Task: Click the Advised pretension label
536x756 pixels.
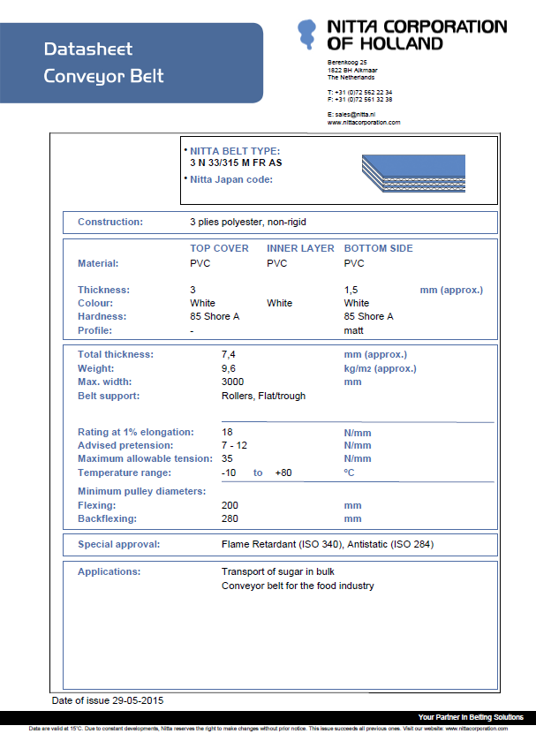Action: 125,445
